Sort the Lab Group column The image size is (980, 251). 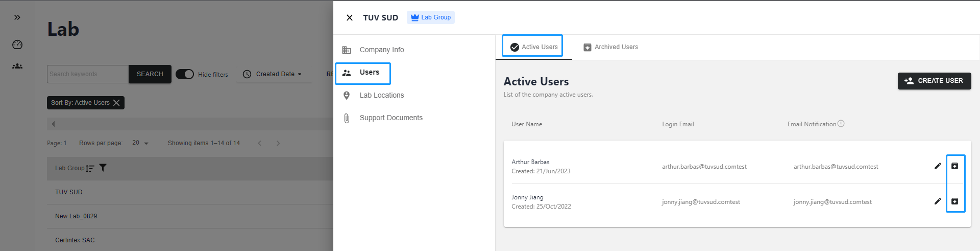(90, 168)
